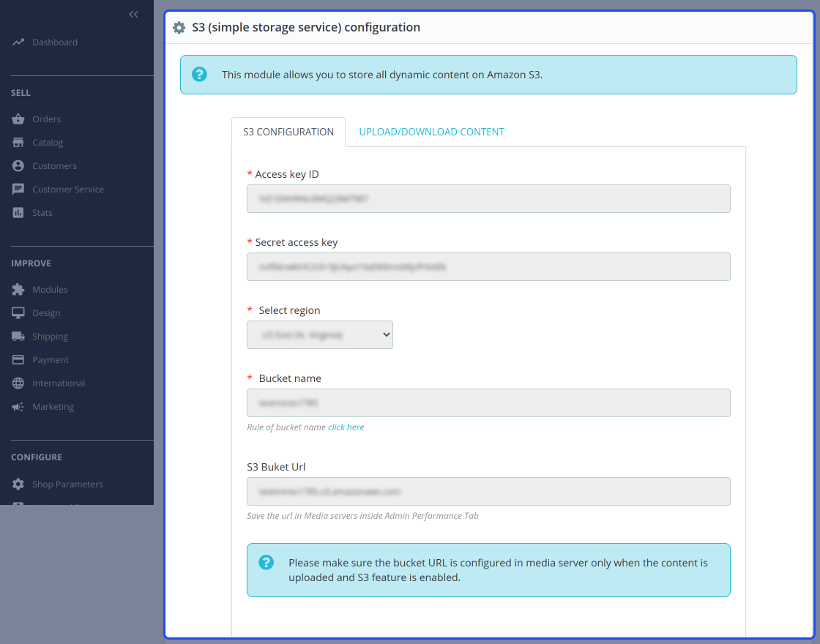Click the Payment credit card icon
Viewport: 820px width, 644px height.
point(18,359)
